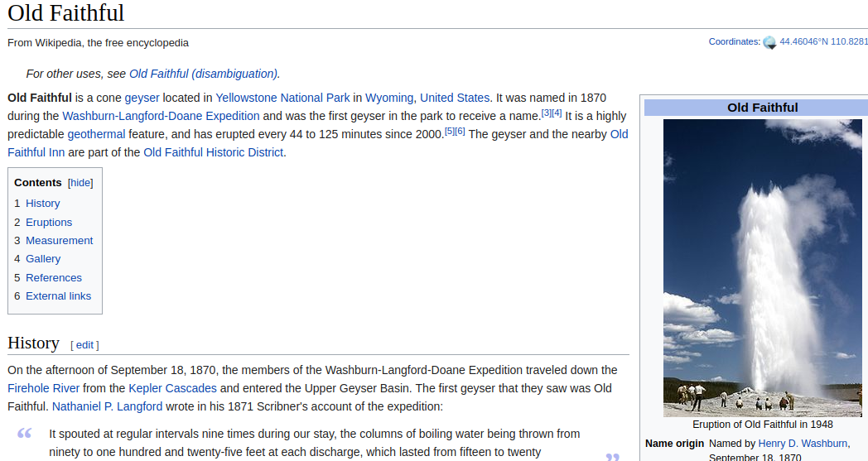The height and width of the screenshot is (461, 868).
Task: Open the Henry D. Washburn link
Action: pos(803,444)
